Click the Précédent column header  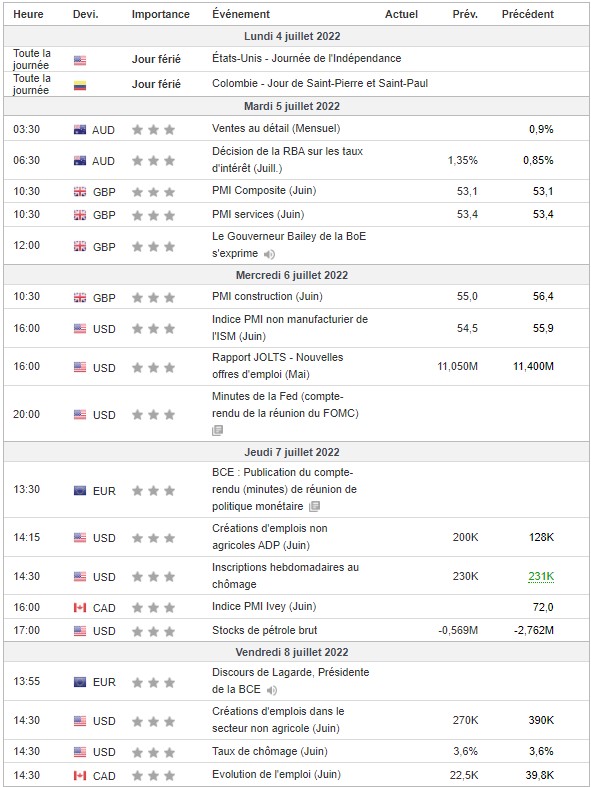coord(528,14)
